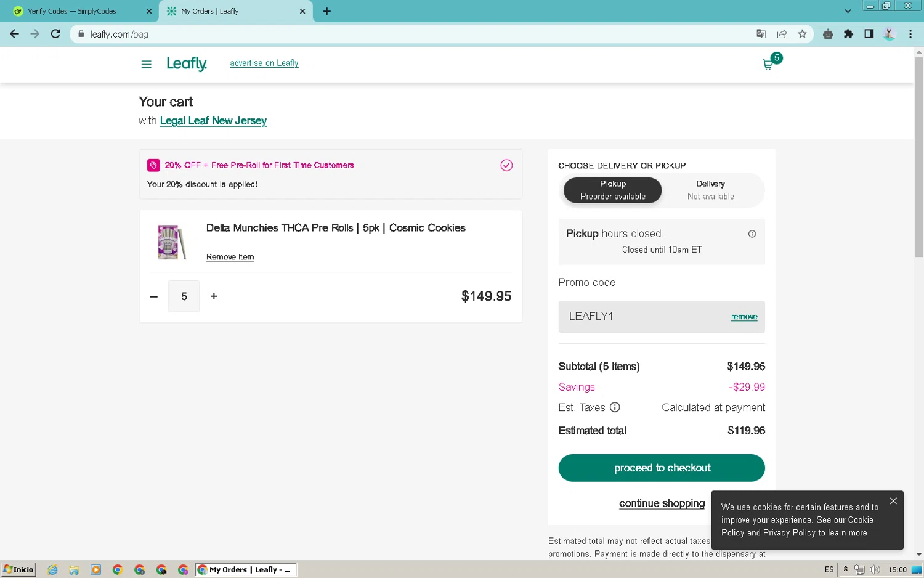Open a new browser tab
The image size is (924, 578).
327,11
